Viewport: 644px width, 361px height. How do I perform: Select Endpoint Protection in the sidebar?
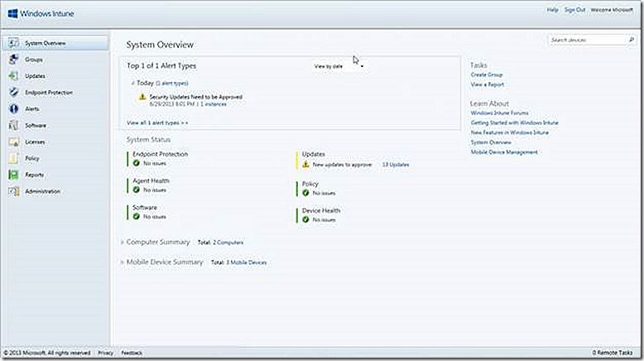pos(49,93)
